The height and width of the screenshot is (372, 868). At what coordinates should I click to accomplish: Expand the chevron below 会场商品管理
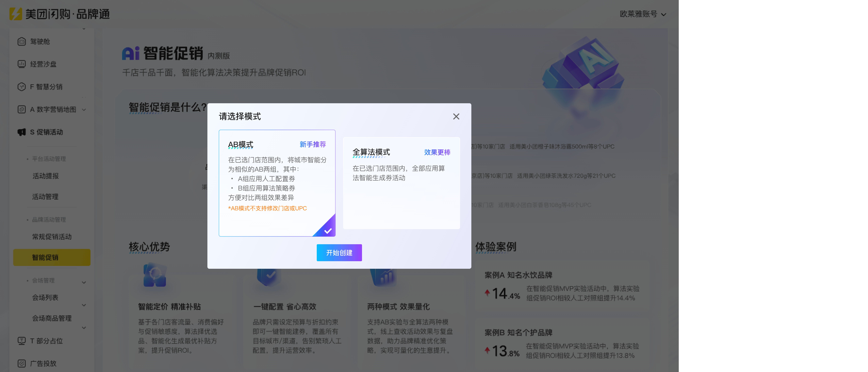pos(84,328)
